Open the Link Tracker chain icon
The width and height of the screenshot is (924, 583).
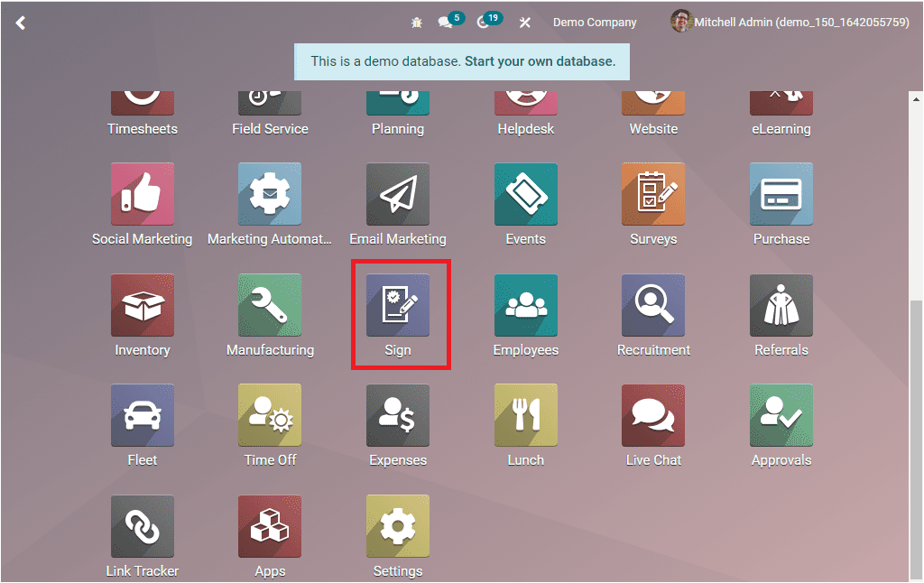[x=142, y=526]
